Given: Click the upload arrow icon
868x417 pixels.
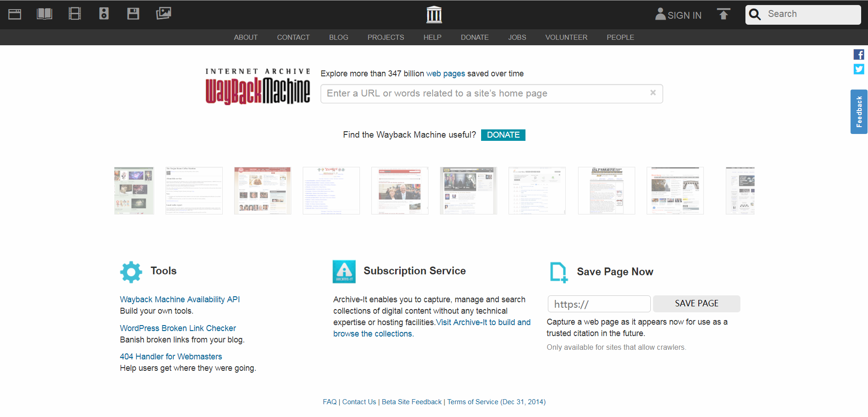Looking at the screenshot, I should pos(723,14).
